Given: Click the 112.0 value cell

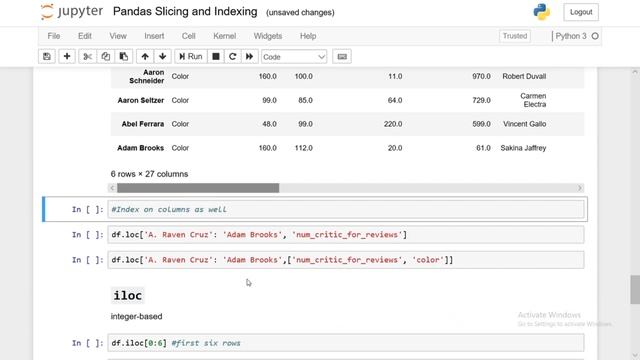Looking at the screenshot, I should tap(304, 148).
